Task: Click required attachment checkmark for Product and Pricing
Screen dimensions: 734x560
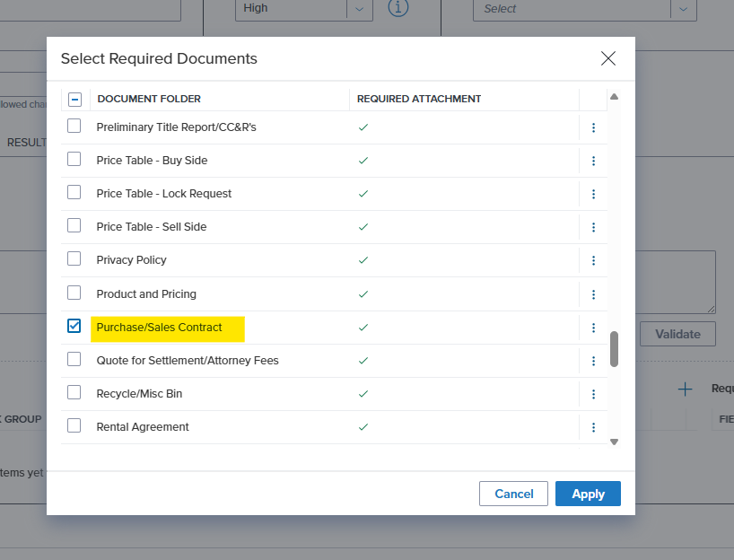Action: click(363, 294)
